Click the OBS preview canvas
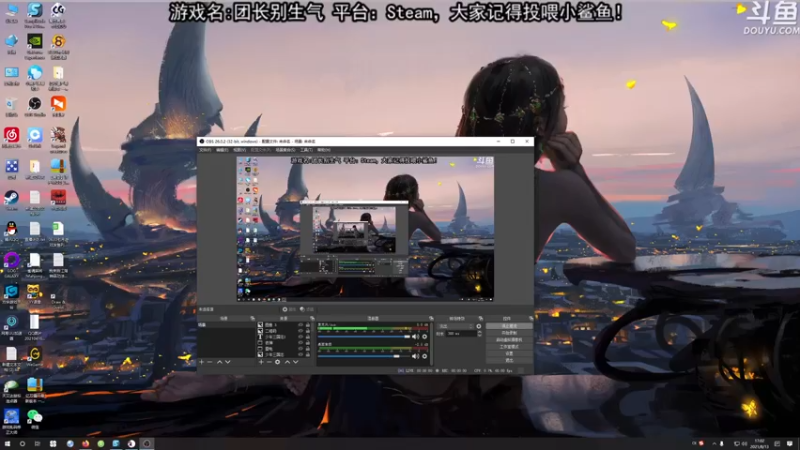 pos(365,228)
